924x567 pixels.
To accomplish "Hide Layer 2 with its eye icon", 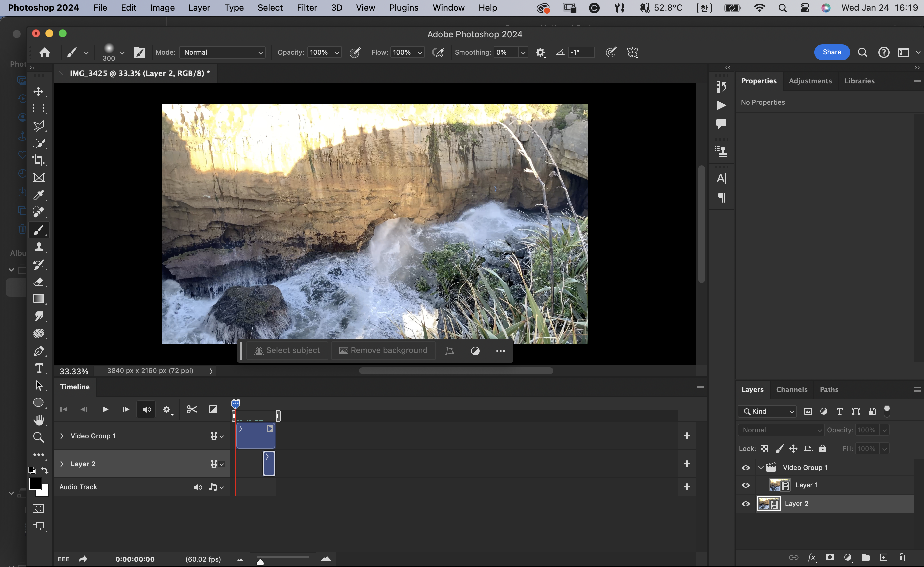I will pos(746,504).
